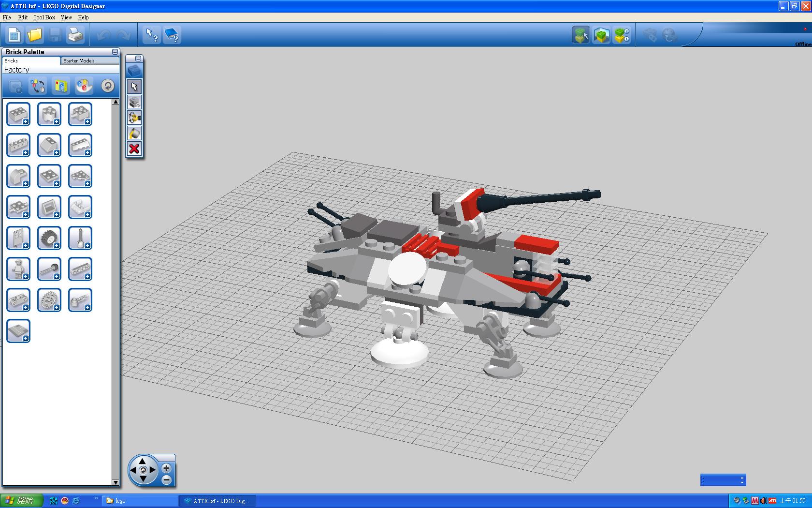Click the blue spinner box at bottom right
The height and width of the screenshot is (508, 812).
[723, 480]
